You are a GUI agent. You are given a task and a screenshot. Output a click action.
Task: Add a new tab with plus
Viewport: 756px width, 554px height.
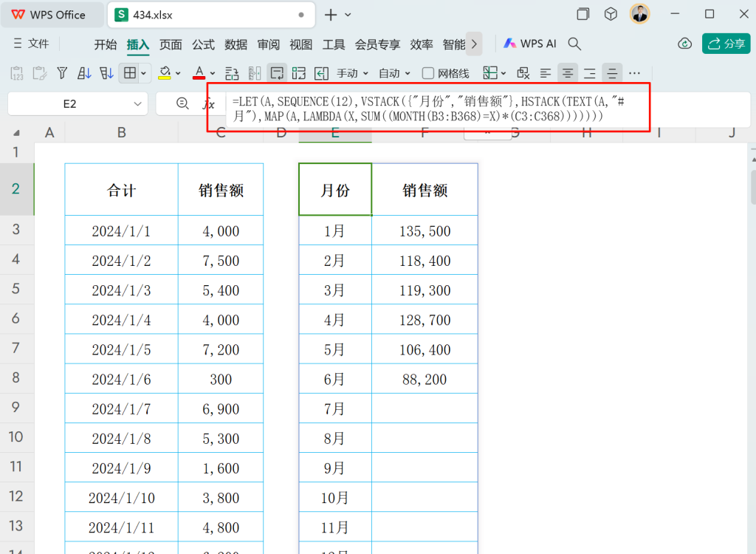click(x=331, y=15)
